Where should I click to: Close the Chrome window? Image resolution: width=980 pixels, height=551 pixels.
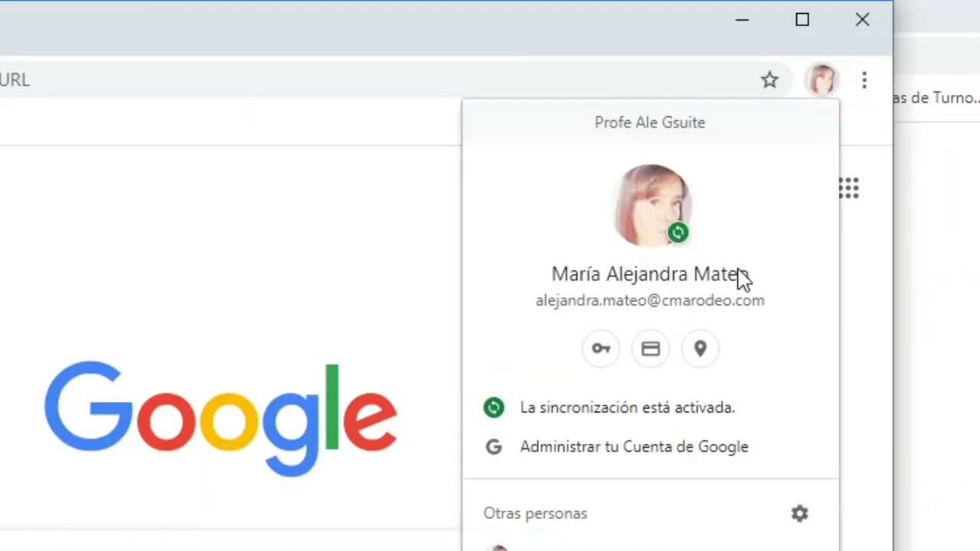(863, 20)
